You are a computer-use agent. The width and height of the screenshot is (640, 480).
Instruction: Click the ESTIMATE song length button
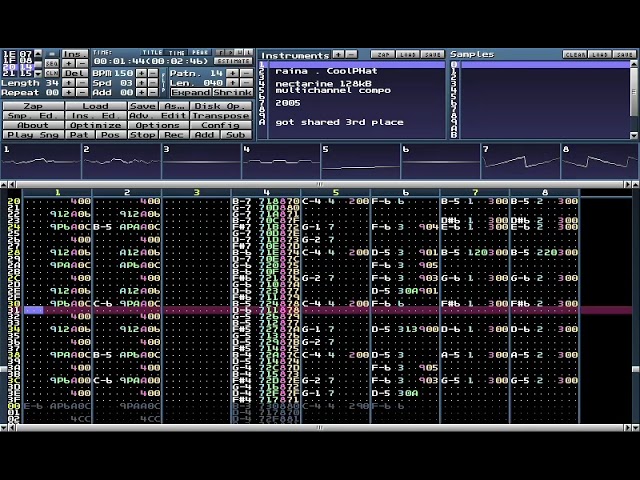tap(233, 61)
